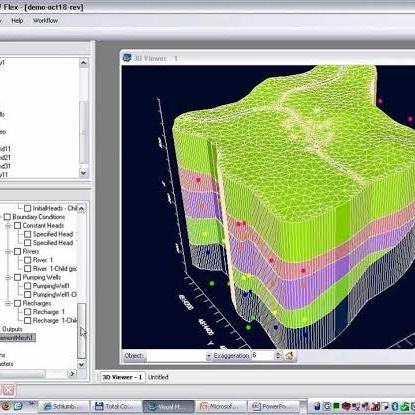Open the Workflow menu
The image size is (415, 415).
pyautogui.click(x=45, y=21)
